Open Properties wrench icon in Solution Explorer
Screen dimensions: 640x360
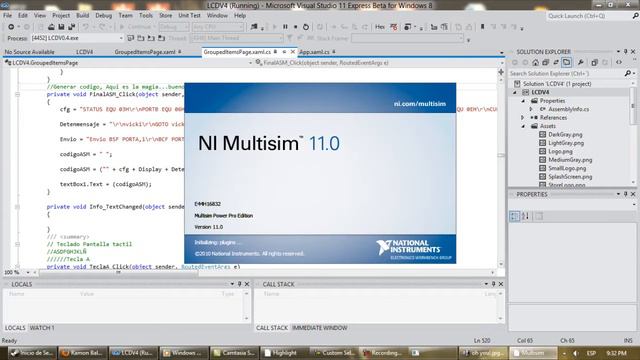click(580, 62)
